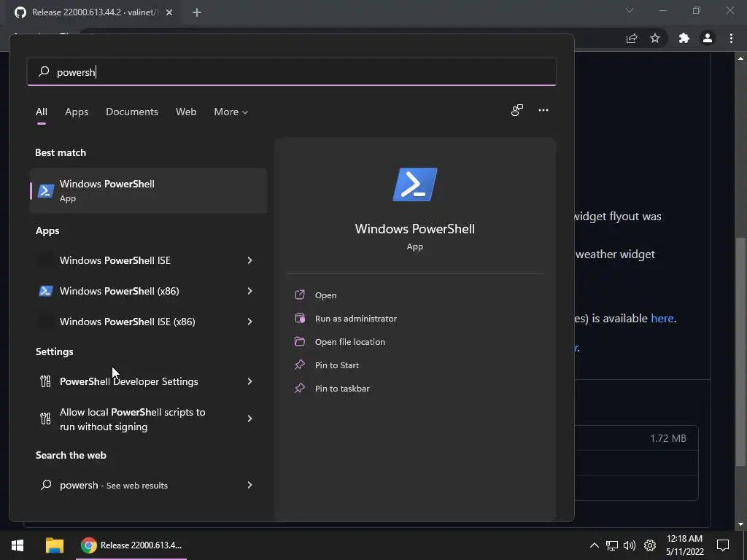The width and height of the screenshot is (747, 560).
Task: Expand Windows PowerShell ISE options chevron
Action: (x=249, y=260)
